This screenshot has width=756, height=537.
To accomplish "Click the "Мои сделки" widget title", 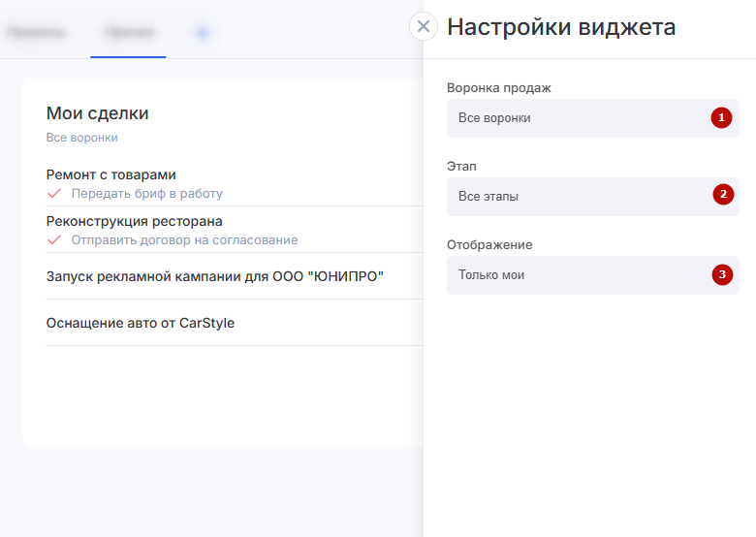I will point(98,113).
